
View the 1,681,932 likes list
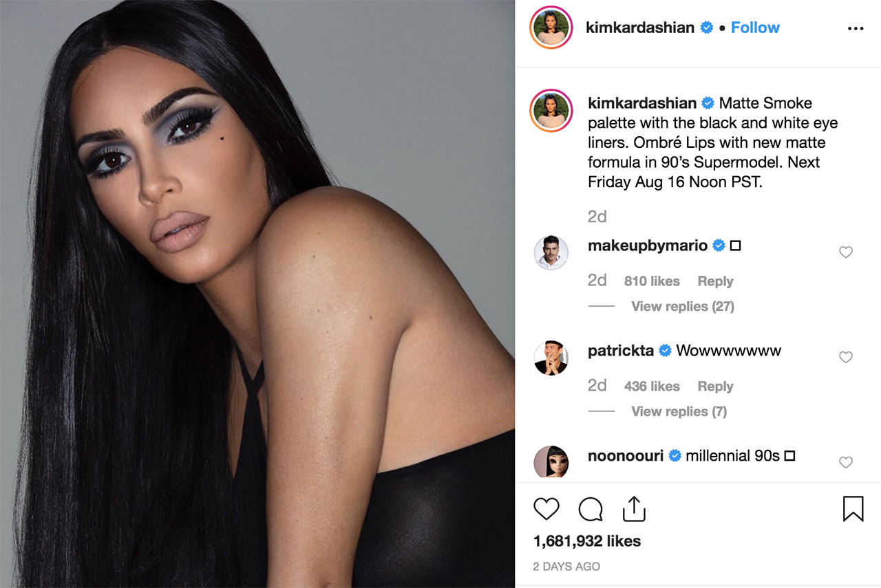587,541
